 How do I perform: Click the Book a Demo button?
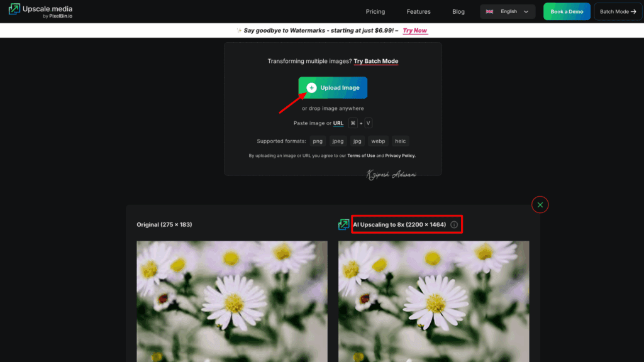[567, 11]
